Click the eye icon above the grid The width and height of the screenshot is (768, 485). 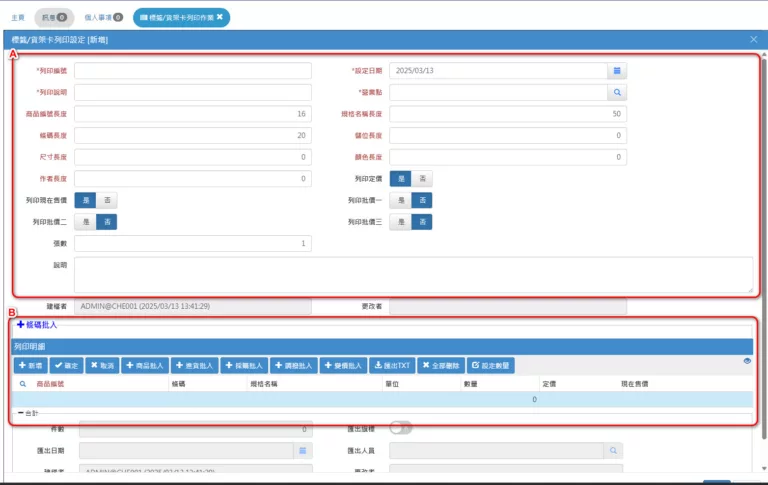747,360
